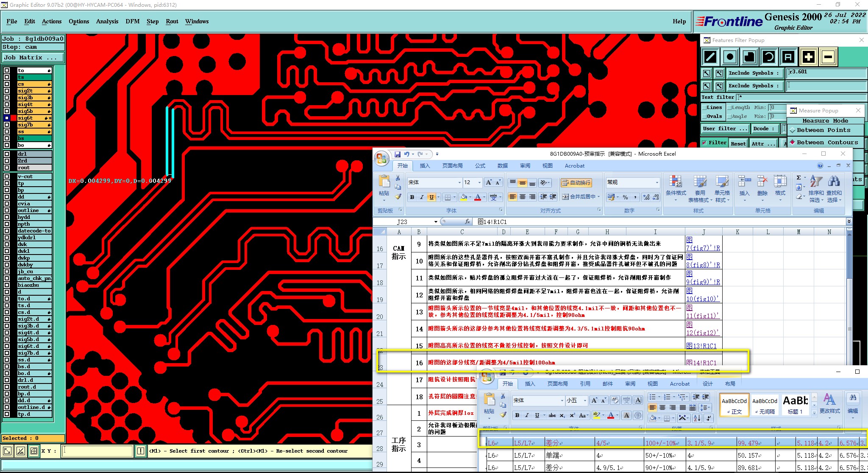Click Excel fill color bucket icon
This screenshot has height=473, width=868.
tap(464, 197)
